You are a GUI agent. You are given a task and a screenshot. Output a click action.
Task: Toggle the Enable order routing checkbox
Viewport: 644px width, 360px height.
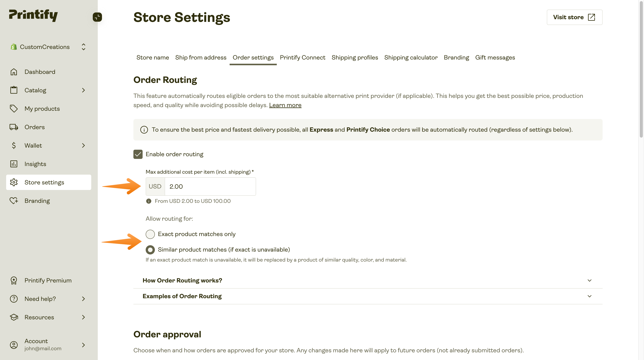tap(138, 154)
